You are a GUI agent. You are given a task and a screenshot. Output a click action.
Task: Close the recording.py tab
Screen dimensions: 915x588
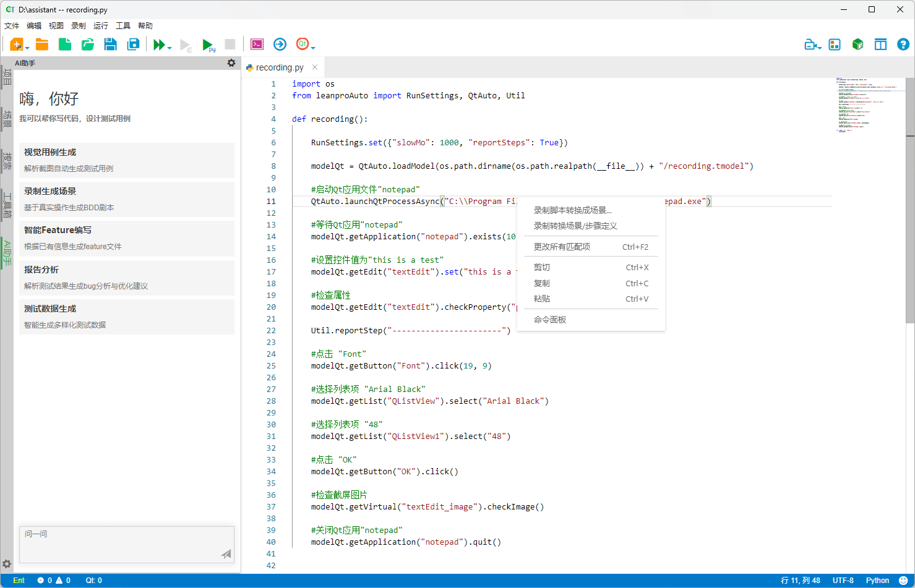point(315,67)
